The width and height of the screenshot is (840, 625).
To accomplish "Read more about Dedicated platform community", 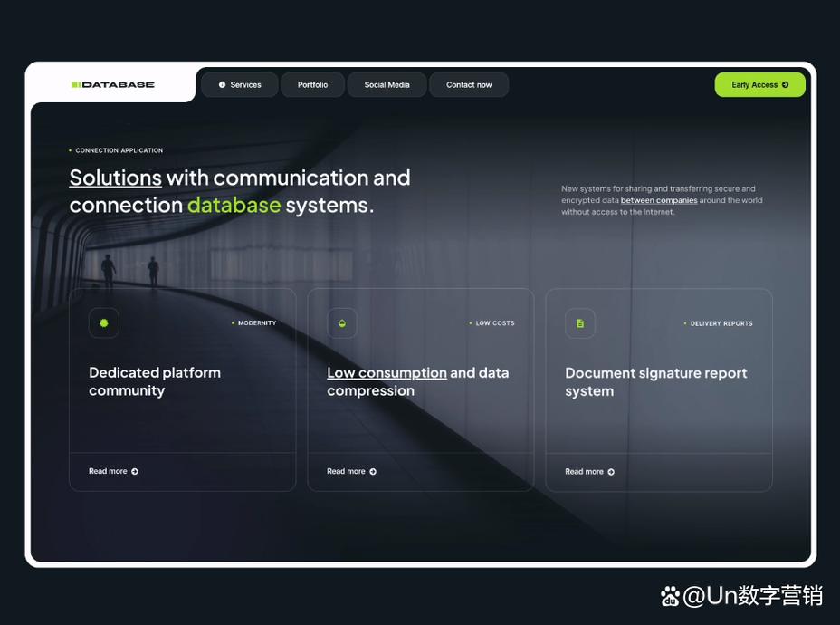I will [x=113, y=471].
